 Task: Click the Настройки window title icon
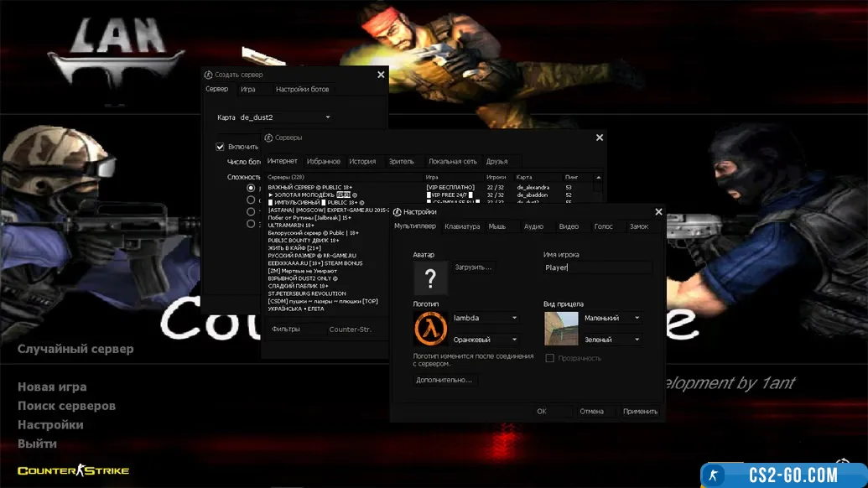click(x=397, y=212)
